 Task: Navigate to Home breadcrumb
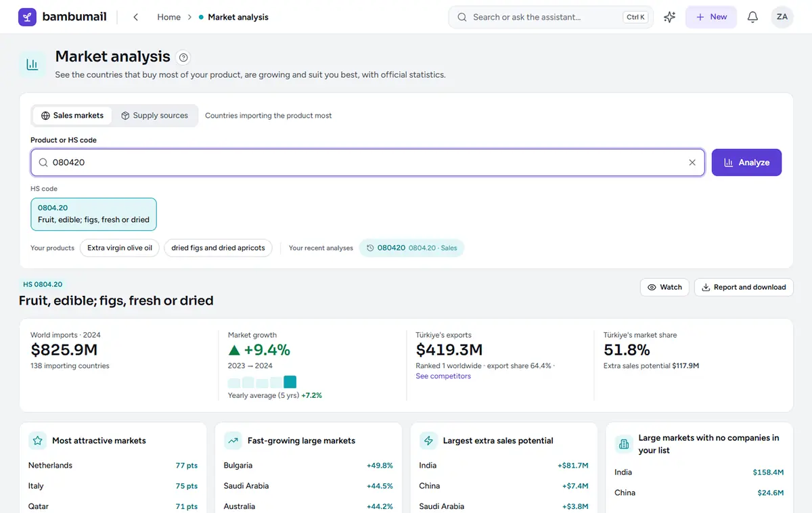click(x=168, y=17)
